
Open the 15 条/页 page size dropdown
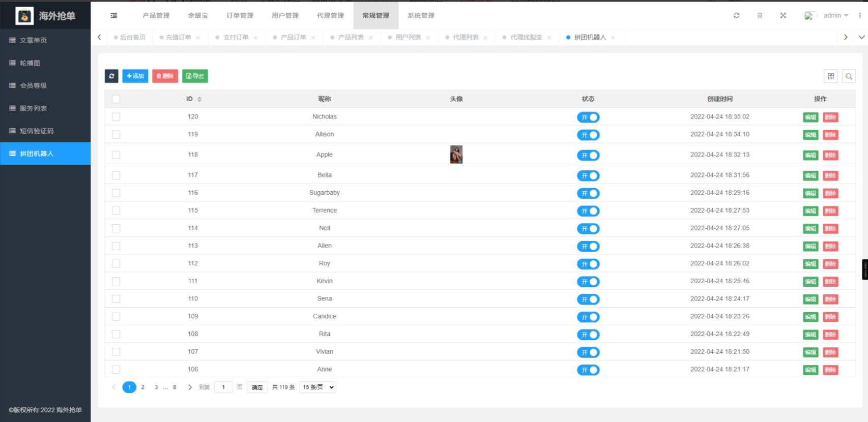[x=317, y=387]
